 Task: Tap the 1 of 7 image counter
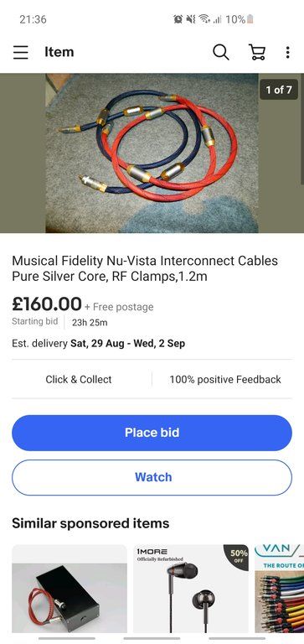279,90
